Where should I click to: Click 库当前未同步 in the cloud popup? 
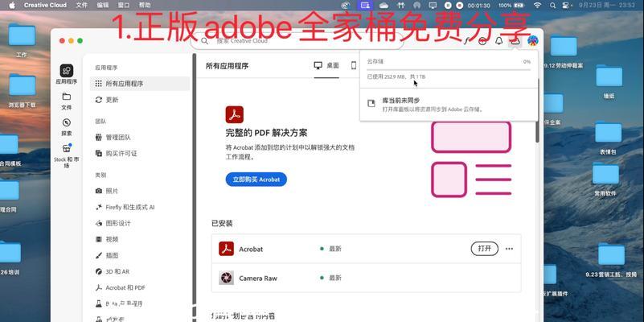(x=401, y=101)
